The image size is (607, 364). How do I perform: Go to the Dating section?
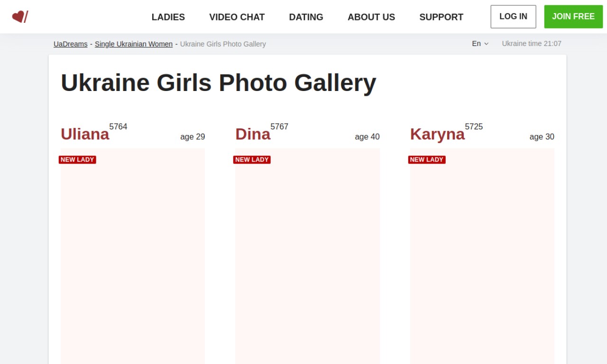306,17
